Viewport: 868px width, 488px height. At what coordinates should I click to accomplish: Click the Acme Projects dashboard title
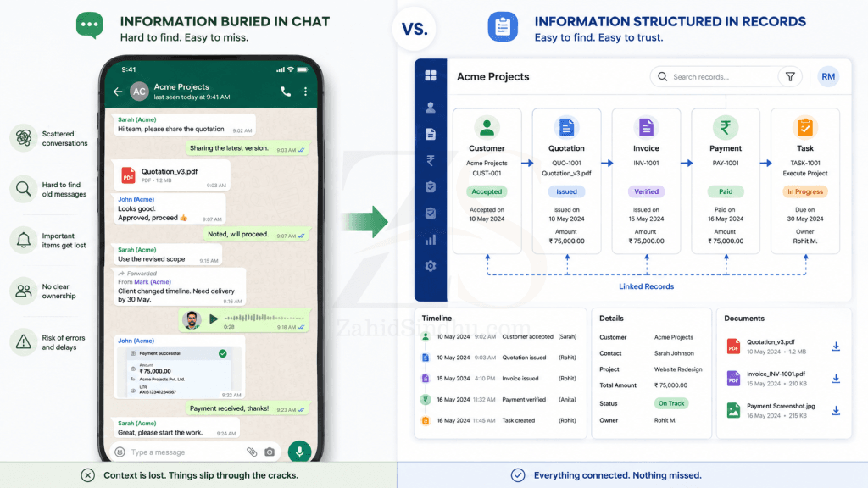click(492, 77)
